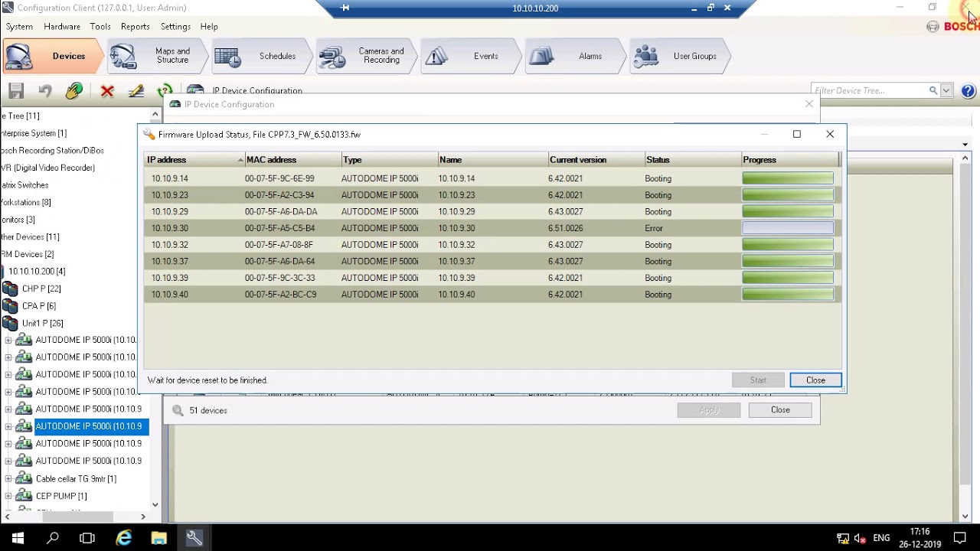The width and height of the screenshot is (980, 551).
Task: Expand the CEP PUMP tree node
Action: (8, 496)
